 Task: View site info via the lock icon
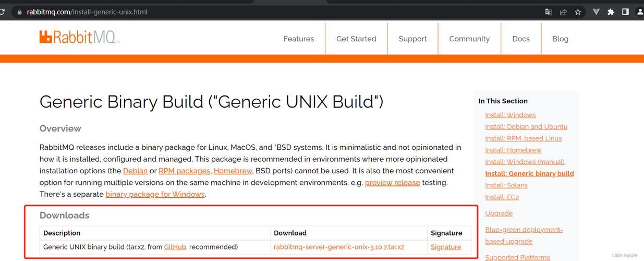tap(19, 11)
